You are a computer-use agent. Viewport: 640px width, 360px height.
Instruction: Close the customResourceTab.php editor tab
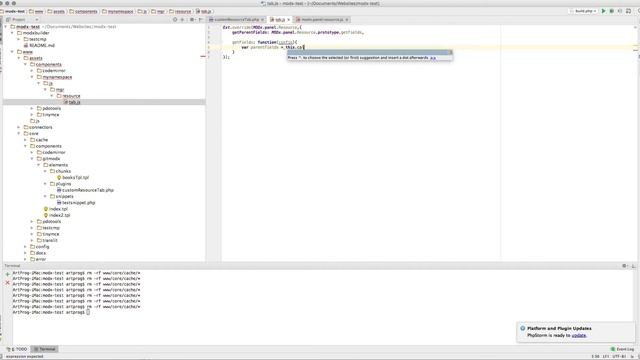tap(262, 20)
